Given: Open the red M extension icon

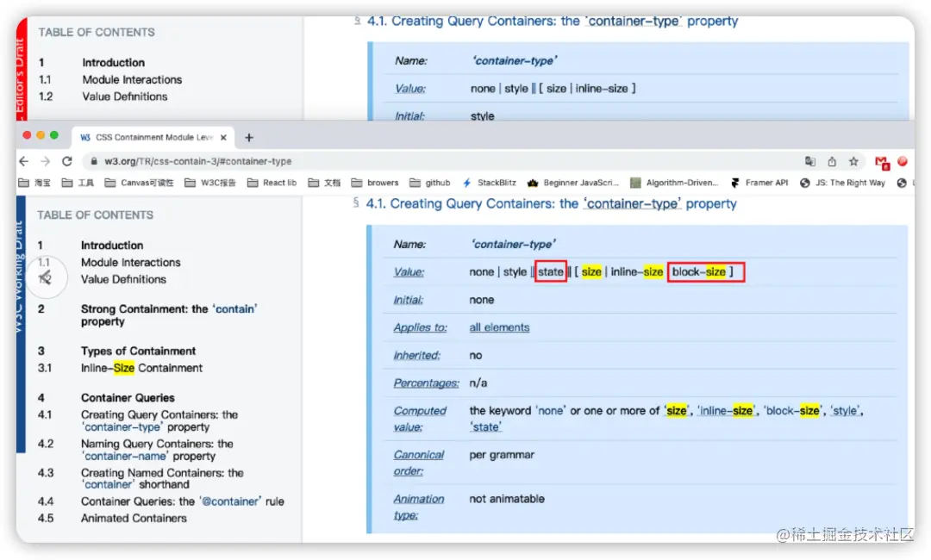Looking at the screenshot, I should [x=882, y=162].
